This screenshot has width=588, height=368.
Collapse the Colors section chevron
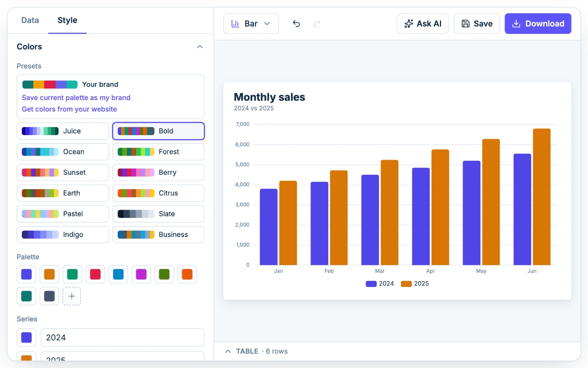pyautogui.click(x=200, y=47)
